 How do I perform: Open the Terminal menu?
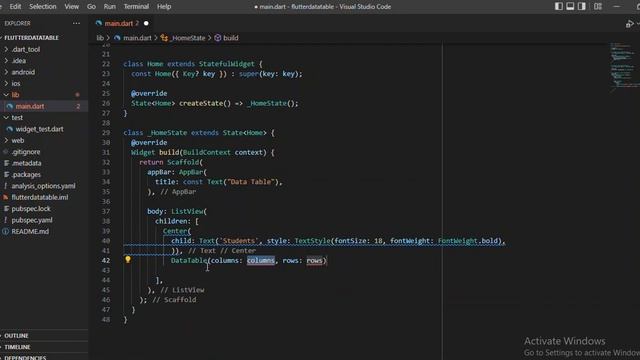(136, 7)
